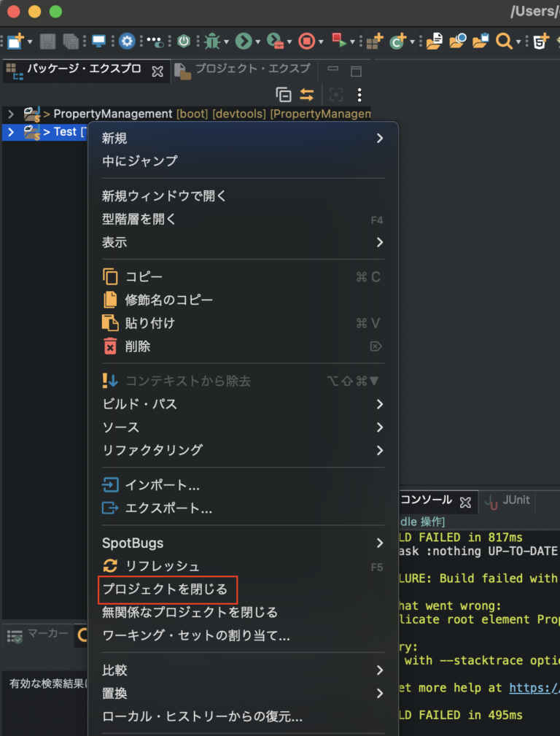Screen dimensions: 560x736
Task: Select the パッケージ・エクスプロ tab
Action: click(x=84, y=69)
